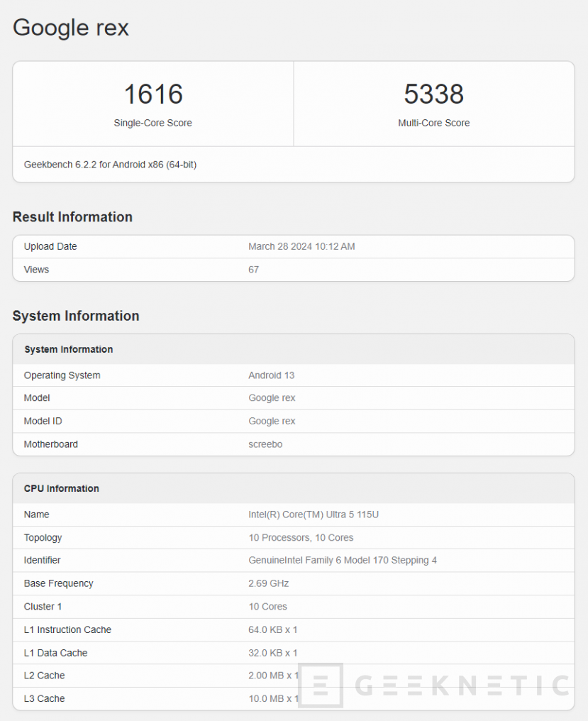Image resolution: width=588 pixels, height=721 pixels.
Task: Click the 'Motherboard' label
Action: coord(50,444)
